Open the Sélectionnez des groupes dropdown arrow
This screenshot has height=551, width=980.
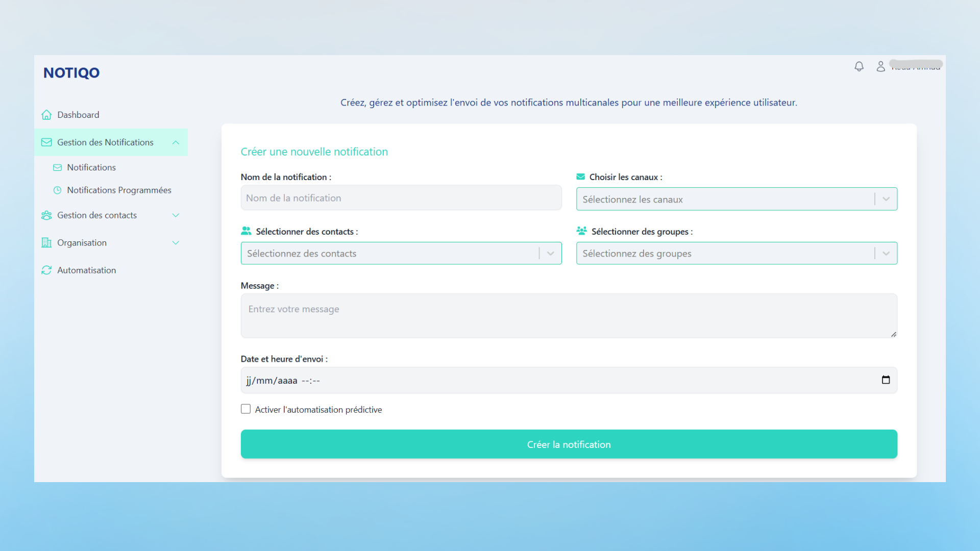[x=886, y=254]
